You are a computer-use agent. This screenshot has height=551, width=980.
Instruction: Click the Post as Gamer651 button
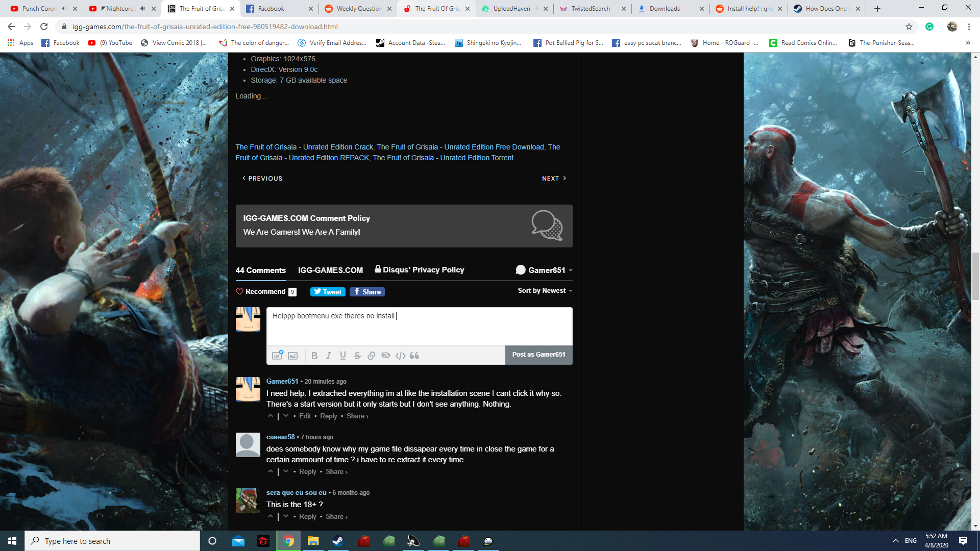click(x=538, y=355)
